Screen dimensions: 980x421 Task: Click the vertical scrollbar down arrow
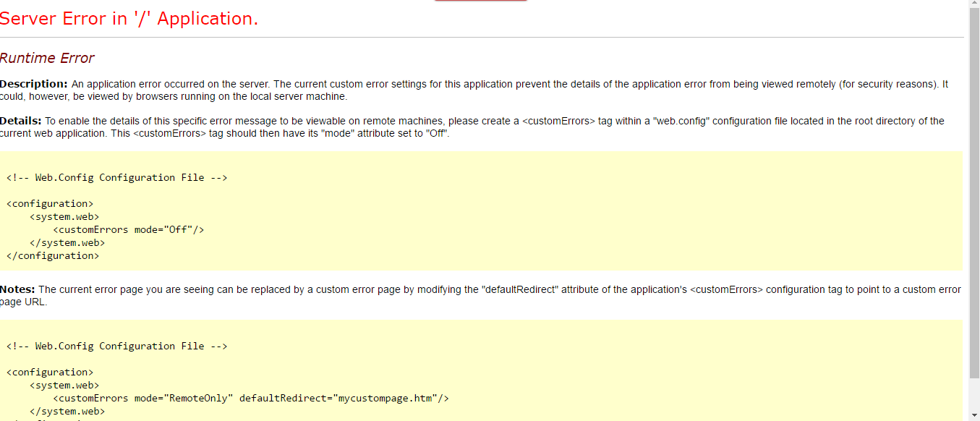(973, 414)
